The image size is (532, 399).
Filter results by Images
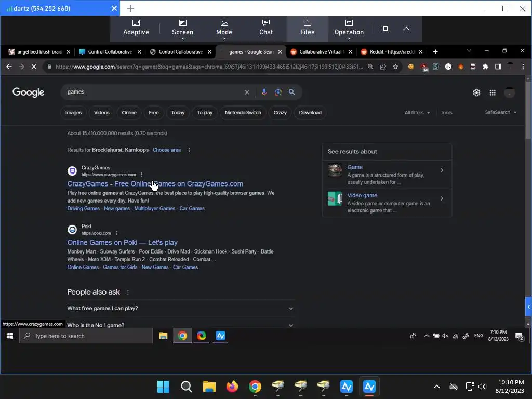[73, 113]
